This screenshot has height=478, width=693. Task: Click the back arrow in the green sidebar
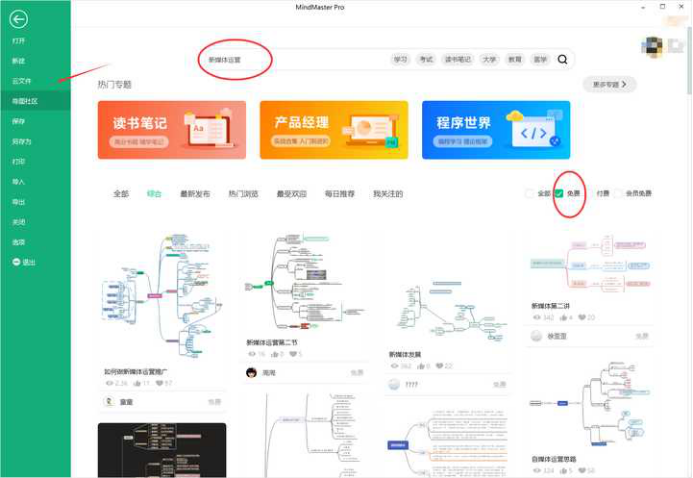tap(18, 19)
